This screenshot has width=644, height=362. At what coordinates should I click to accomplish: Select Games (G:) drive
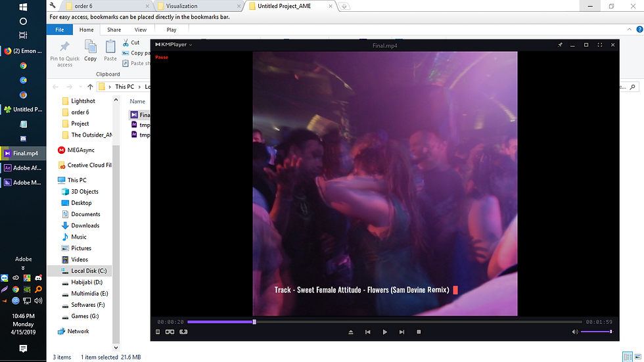(x=80, y=316)
